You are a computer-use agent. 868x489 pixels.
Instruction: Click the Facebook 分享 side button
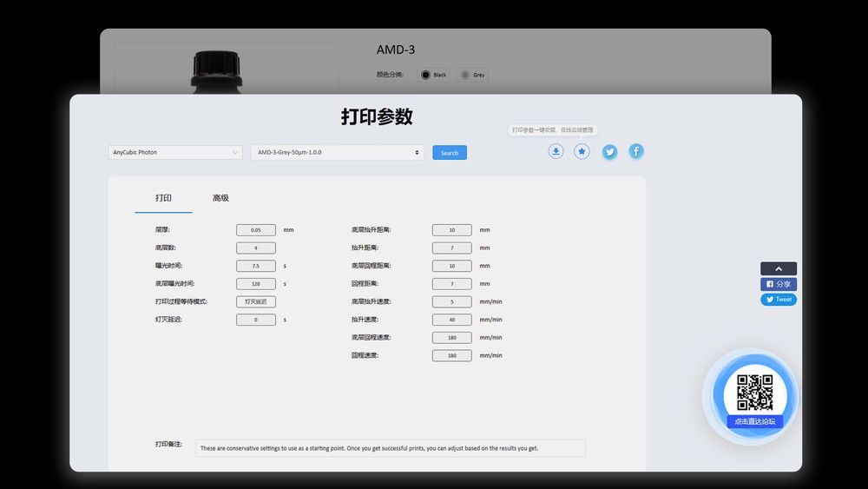tap(779, 284)
